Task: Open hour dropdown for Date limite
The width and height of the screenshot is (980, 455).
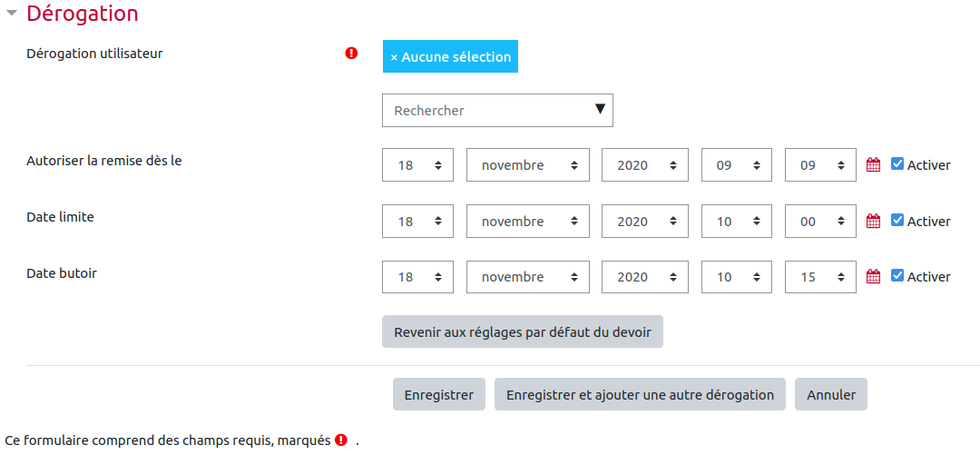Action: pyautogui.click(x=737, y=221)
